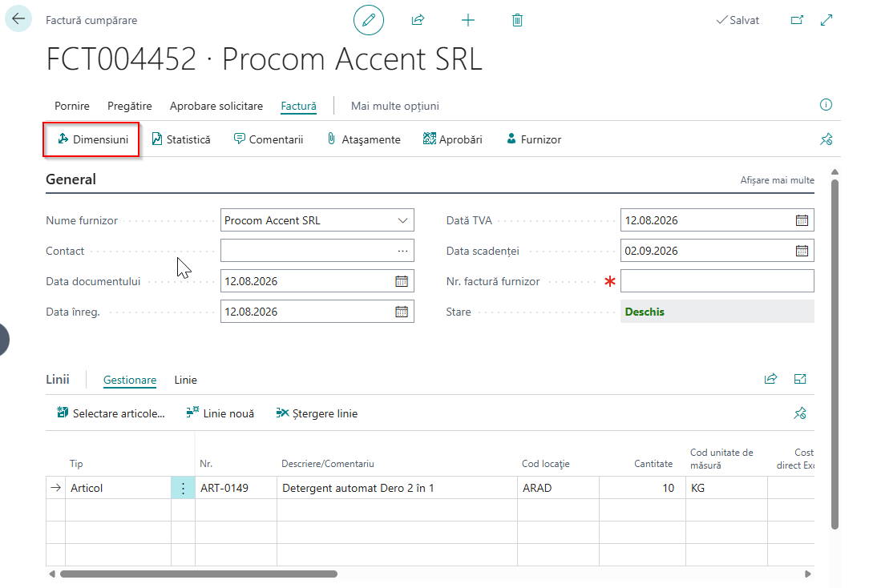Viewport: 877px width, 588px height.
Task: Create new invoice with plus icon
Action: [x=467, y=20]
